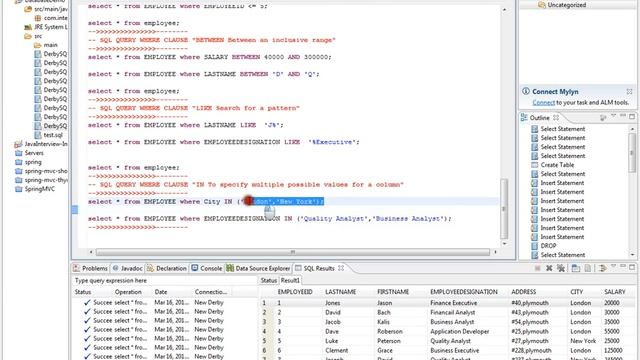Click the LASTNAME column header
This screenshot has width=640, height=360.
[x=340, y=292]
